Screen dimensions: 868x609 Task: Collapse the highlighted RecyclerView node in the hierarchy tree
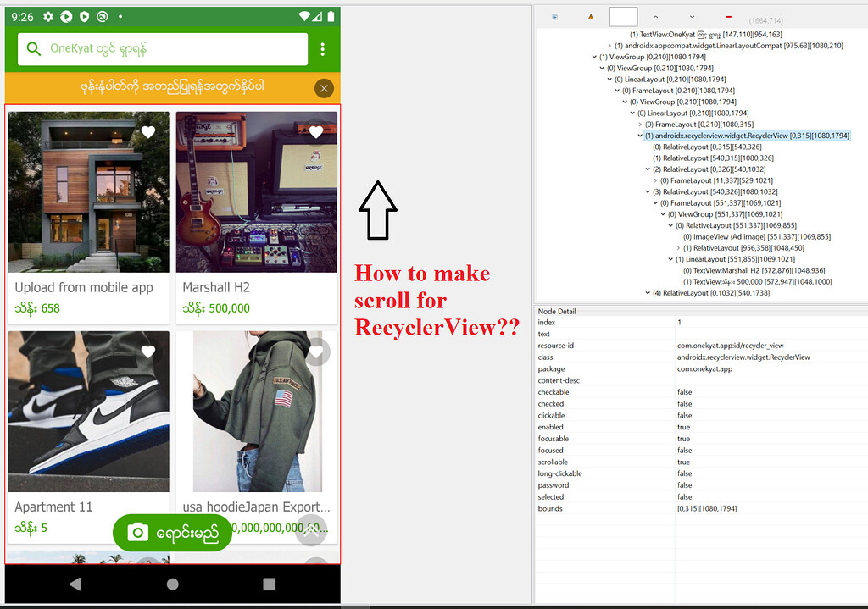(x=640, y=135)
